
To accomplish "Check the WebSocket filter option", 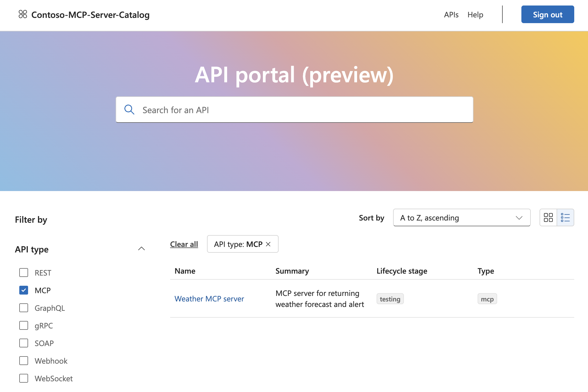I will tap(24, 378).
